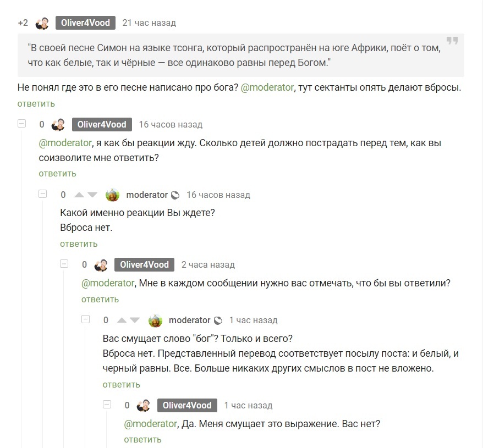Viewport: 483px width, 448px height.
Task: Click the moderator avatar in the 16 hours ago reply
Action: coord(112,195)
